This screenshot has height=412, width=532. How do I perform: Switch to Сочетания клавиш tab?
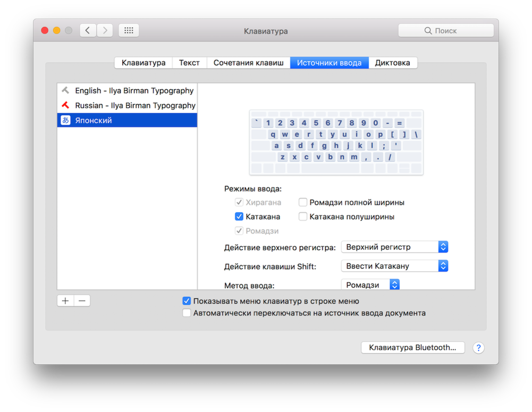click(x=248, y=63)
